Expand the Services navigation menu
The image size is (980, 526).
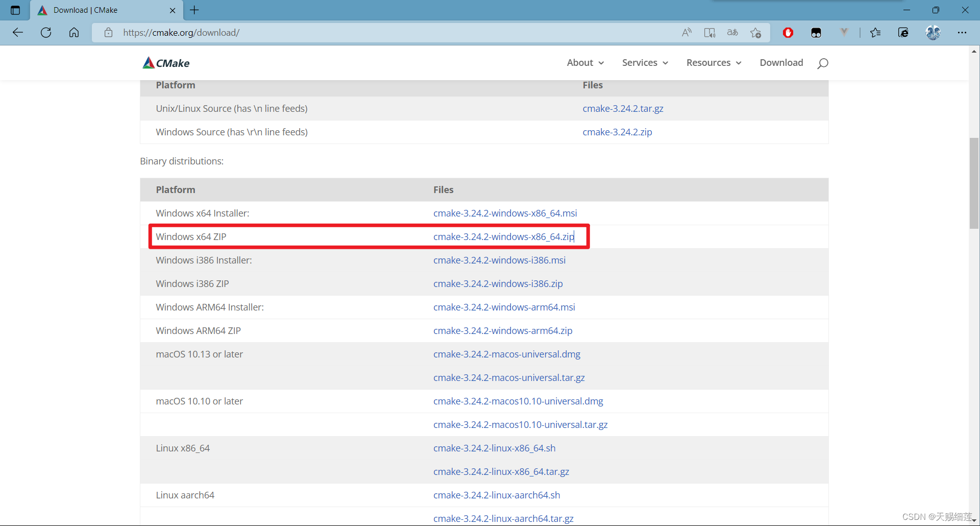pyautogui.click(x=645, y=62)
